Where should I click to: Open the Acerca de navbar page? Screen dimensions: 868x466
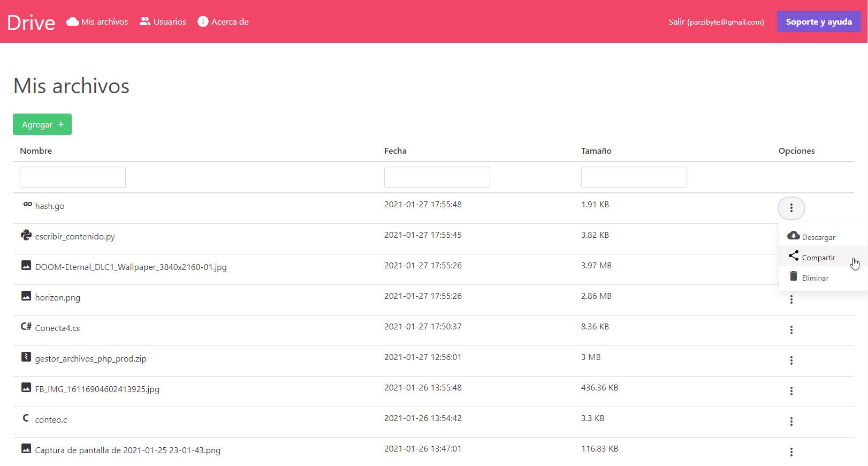tap(223, 21)
